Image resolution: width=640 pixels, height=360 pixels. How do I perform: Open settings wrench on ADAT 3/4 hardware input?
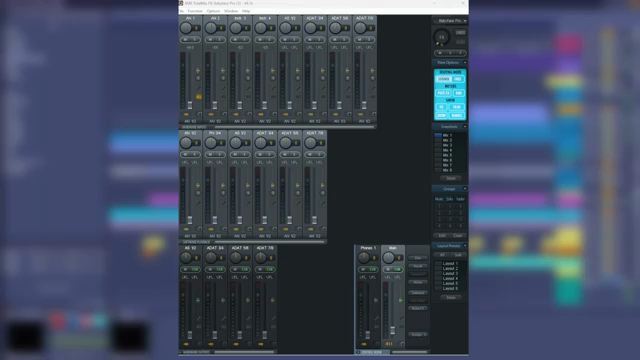pyautogui.click(x=323, y=88)
